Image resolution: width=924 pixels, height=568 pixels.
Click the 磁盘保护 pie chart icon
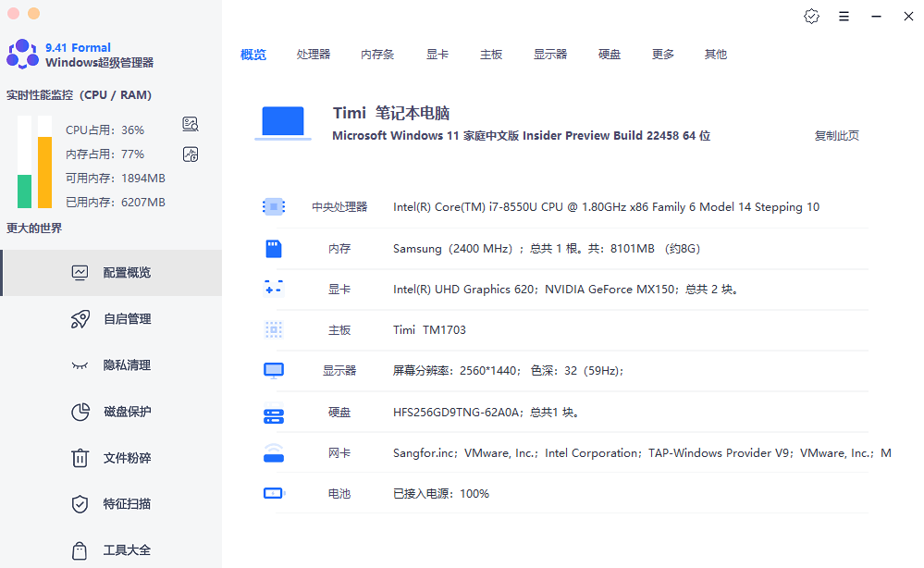(x=80, y=412)
